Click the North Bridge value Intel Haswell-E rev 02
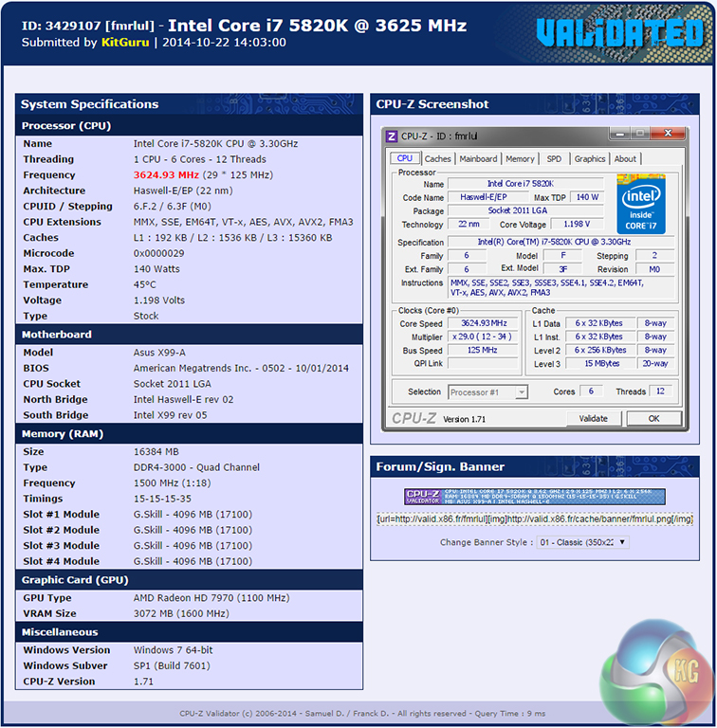This screenshot has width=717, height=728. coord(183,400)
